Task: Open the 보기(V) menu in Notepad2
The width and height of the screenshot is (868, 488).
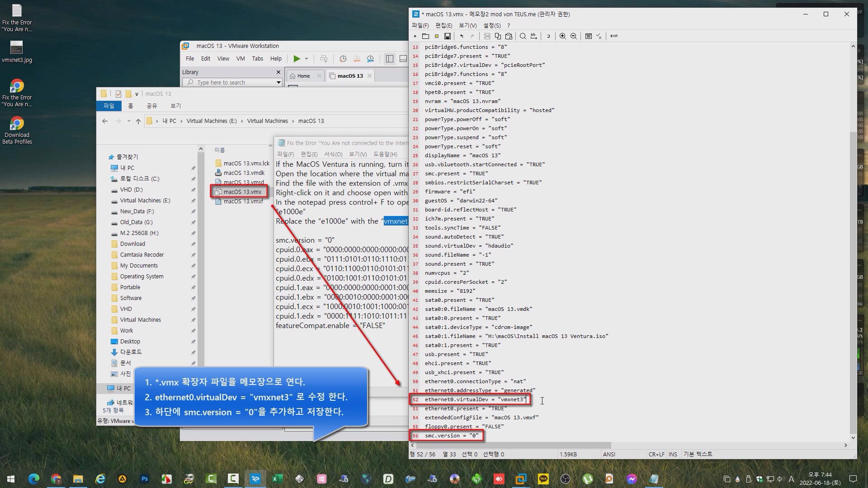Action: [x=467, y=26]
